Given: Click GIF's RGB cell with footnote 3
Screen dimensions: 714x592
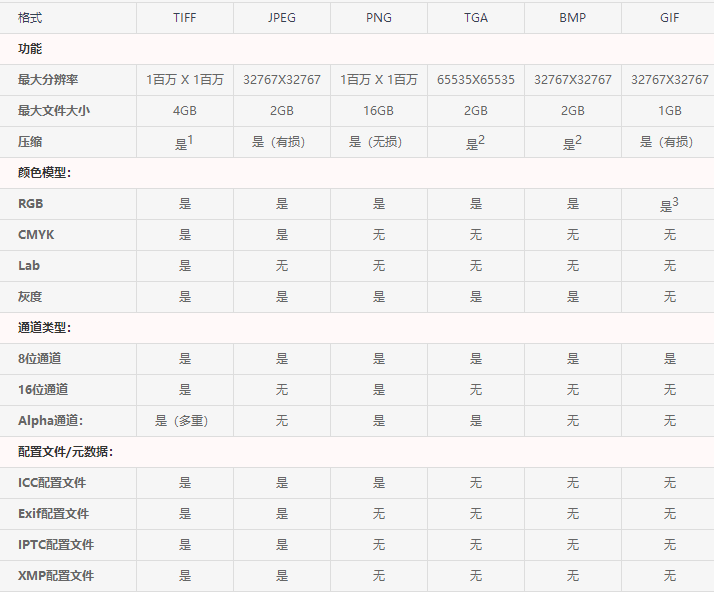Looking at the screenshot, I should pyautogui.click(x=669, y=204).
